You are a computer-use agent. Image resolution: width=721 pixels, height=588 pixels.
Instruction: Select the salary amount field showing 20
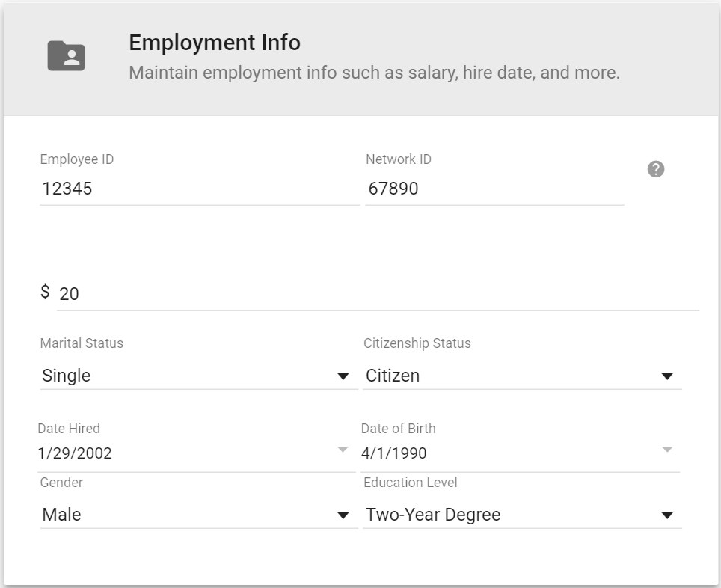click(x=378, y=294)
